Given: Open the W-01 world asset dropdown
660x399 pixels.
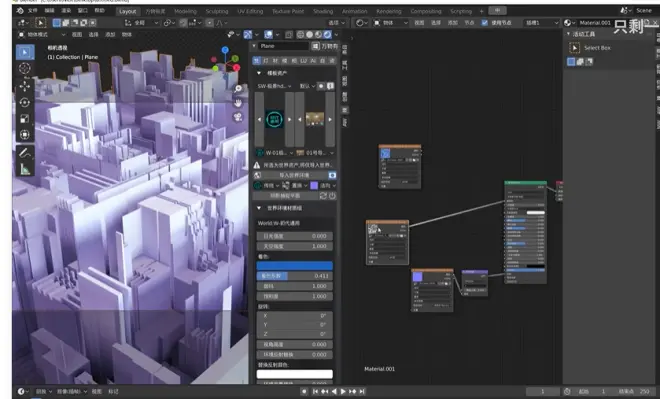Looking at the screenshot, I should pyautogui.click(x=274, y=153).
